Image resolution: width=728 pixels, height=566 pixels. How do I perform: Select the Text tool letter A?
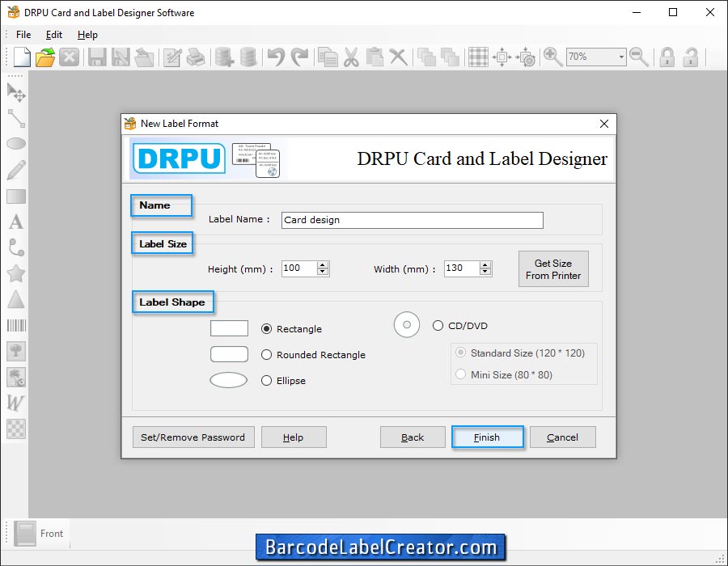click(x=16, y=222)
